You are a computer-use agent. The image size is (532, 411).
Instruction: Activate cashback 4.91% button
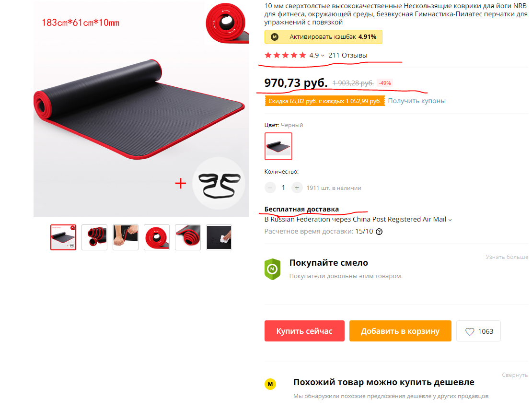coord(324,37)
